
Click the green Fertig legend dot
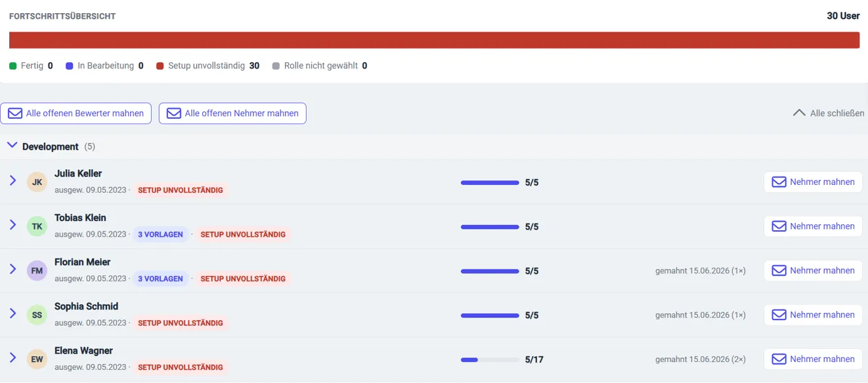click(x=13, y=66)
